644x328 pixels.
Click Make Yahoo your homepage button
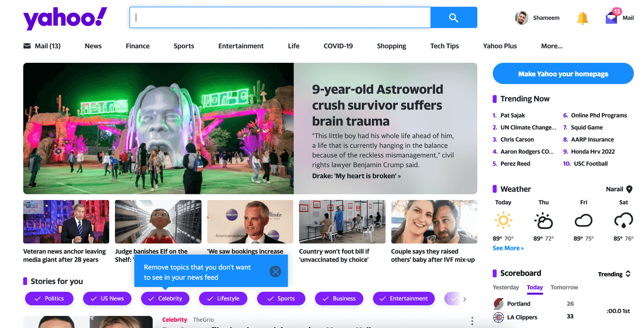pos(563,74)
